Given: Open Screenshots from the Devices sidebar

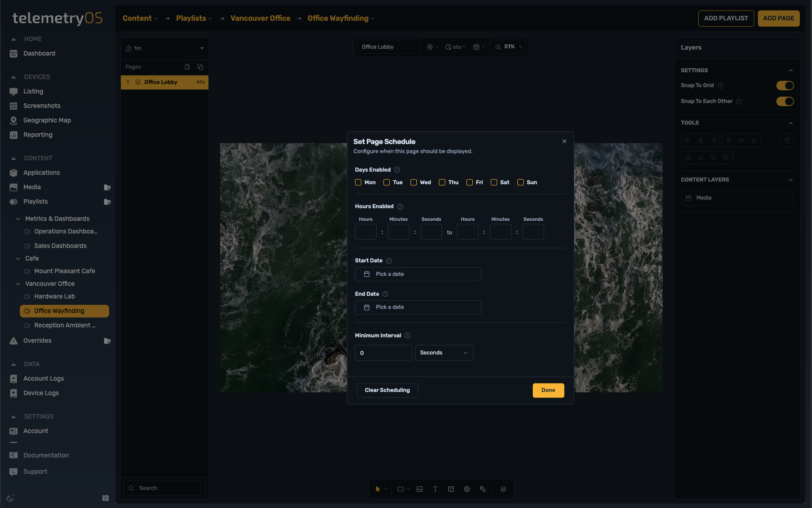Looking at the screenshot, I should pyautogui.click(x=42, y=105).
